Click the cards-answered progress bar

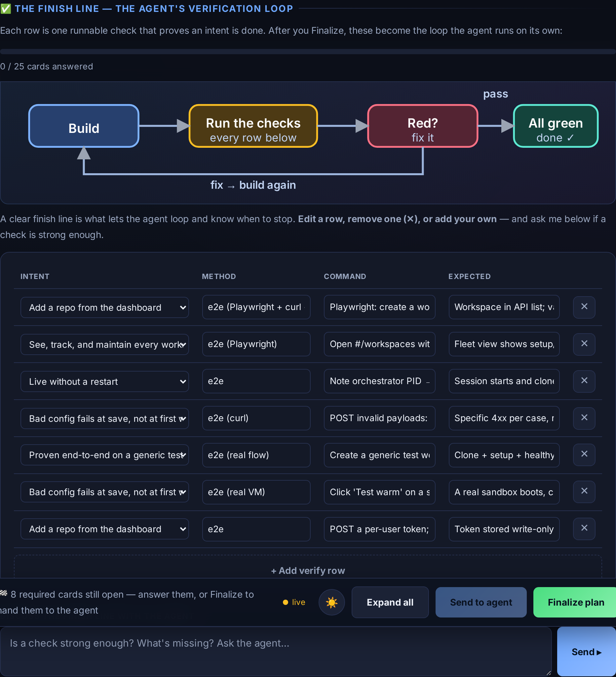click(308, 52)
